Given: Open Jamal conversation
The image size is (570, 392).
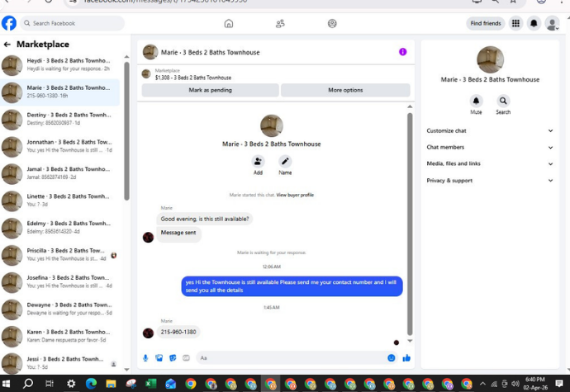Looking at the screenshot, I should click(60, 173).
